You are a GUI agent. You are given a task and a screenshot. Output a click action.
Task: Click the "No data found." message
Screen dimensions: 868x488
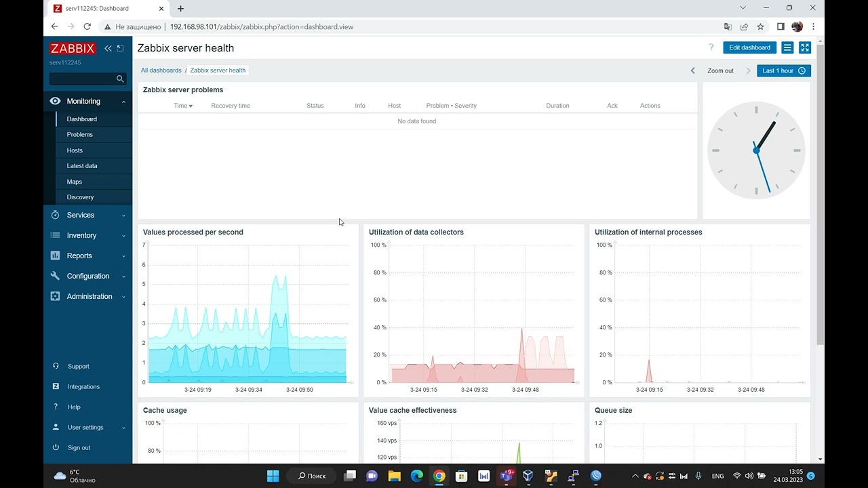(418, 121)
